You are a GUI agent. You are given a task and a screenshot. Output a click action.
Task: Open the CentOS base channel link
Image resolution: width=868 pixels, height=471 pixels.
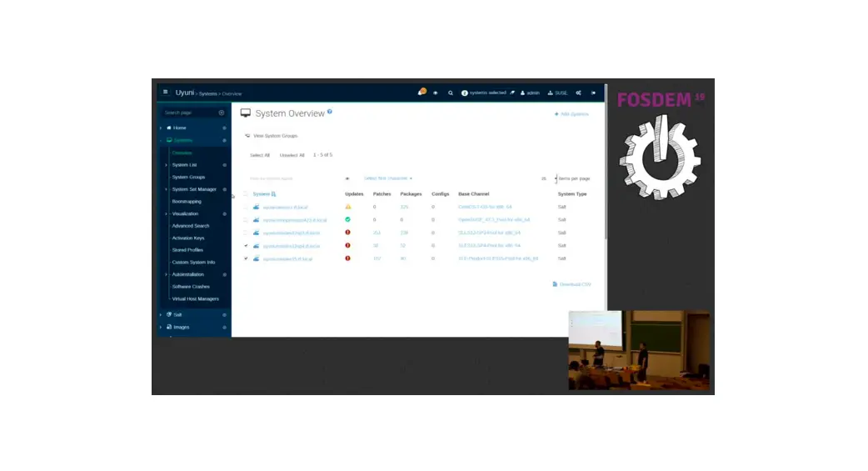(x=485, y=208)
